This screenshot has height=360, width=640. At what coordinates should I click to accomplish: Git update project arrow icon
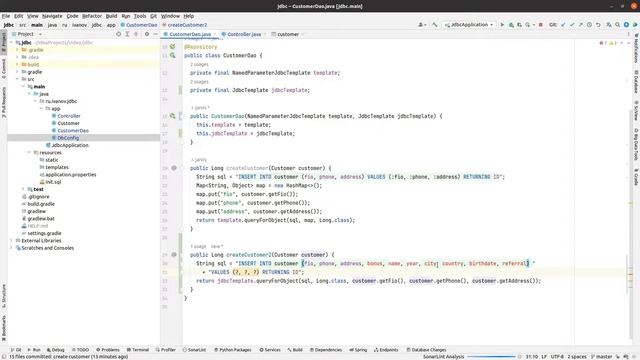click(x=563, y=25)
